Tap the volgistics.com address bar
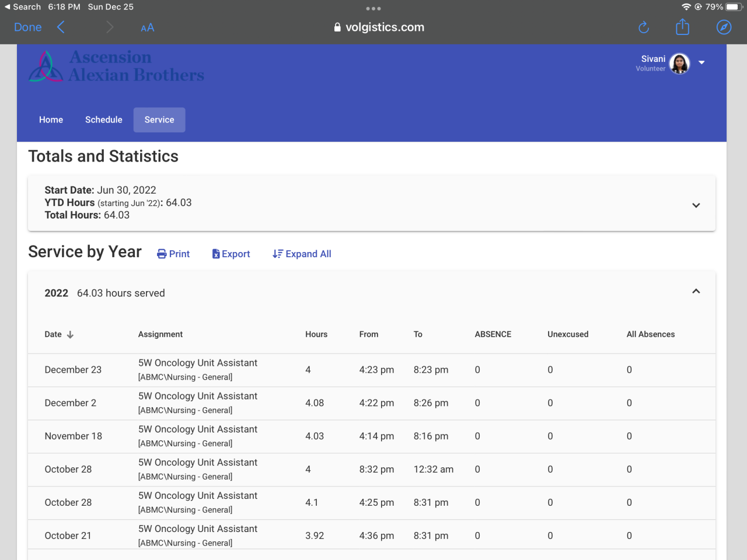Screen dimensions: 747x560 click(379, 27)
